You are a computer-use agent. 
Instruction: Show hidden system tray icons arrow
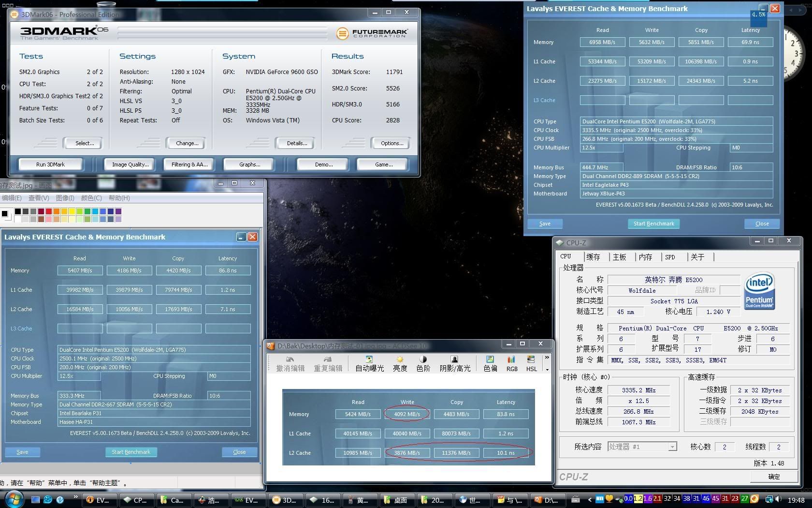pyautogui.click(x=590, y=500)
